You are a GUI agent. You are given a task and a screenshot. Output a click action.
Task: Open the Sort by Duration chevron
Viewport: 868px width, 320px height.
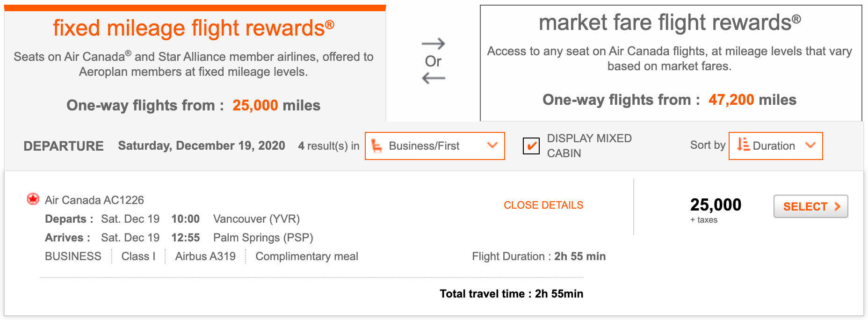pos(810,145)
